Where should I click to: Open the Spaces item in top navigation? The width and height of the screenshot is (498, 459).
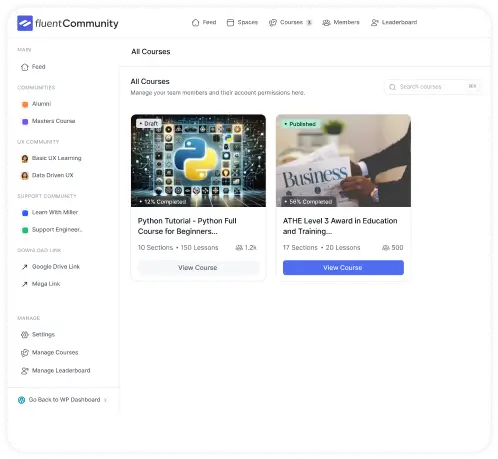242,22
